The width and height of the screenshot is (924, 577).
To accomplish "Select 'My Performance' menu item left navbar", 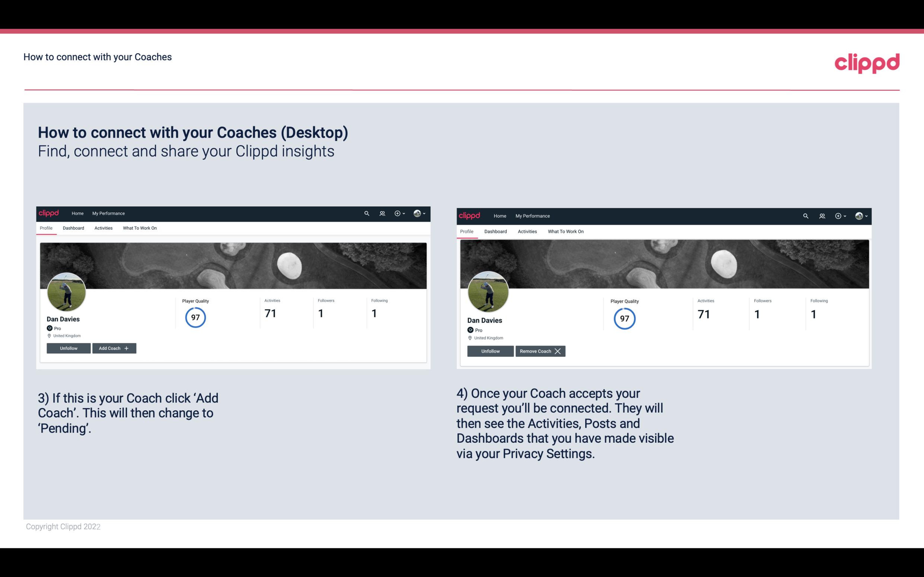I will [108, 214].
